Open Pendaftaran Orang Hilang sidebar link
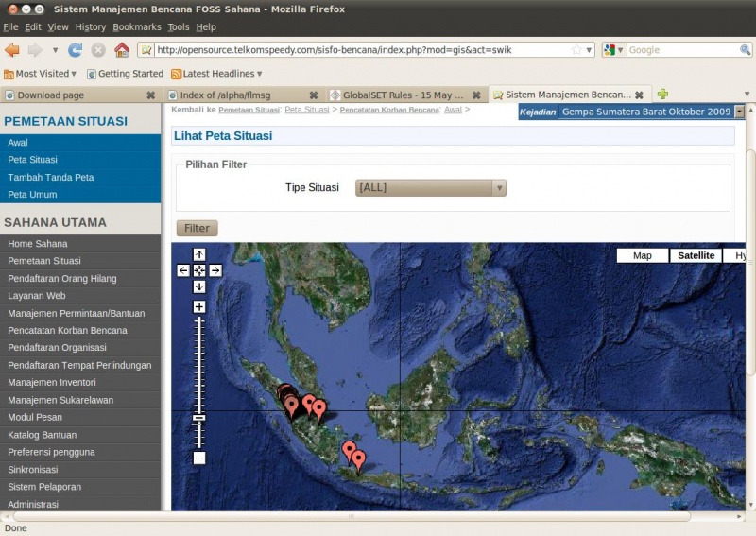 (x=61, y=278)
